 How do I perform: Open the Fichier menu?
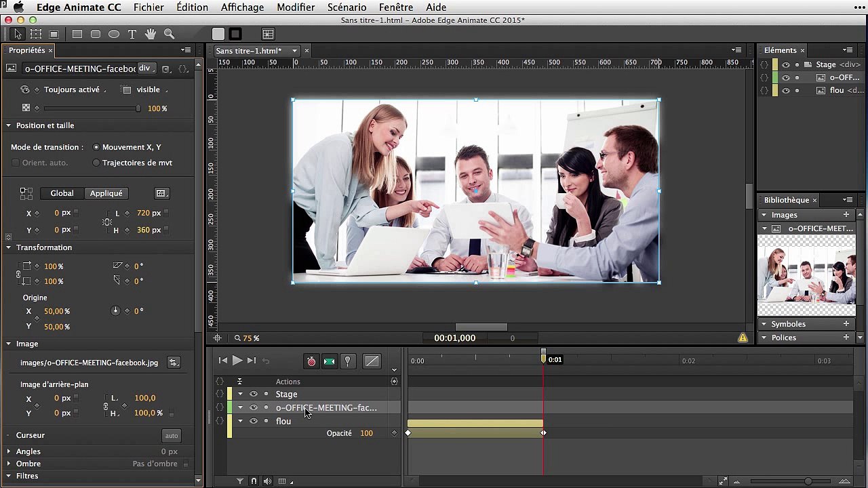coord(149,7)
